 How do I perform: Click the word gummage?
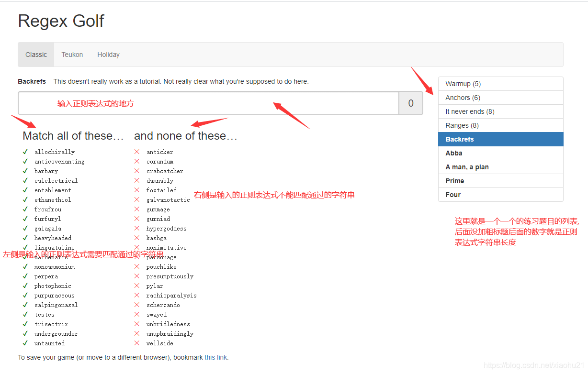point(158,209)
